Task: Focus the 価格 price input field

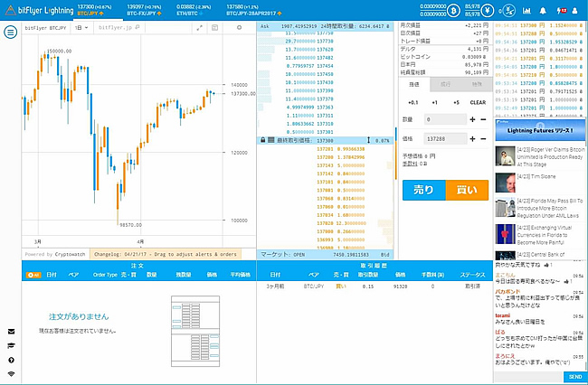Action: pos(445,139)
